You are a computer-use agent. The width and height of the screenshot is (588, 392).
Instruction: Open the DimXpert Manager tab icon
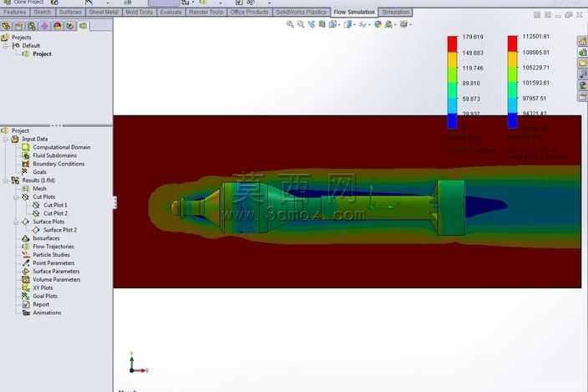pyautogui.click(x=44, y=26)
